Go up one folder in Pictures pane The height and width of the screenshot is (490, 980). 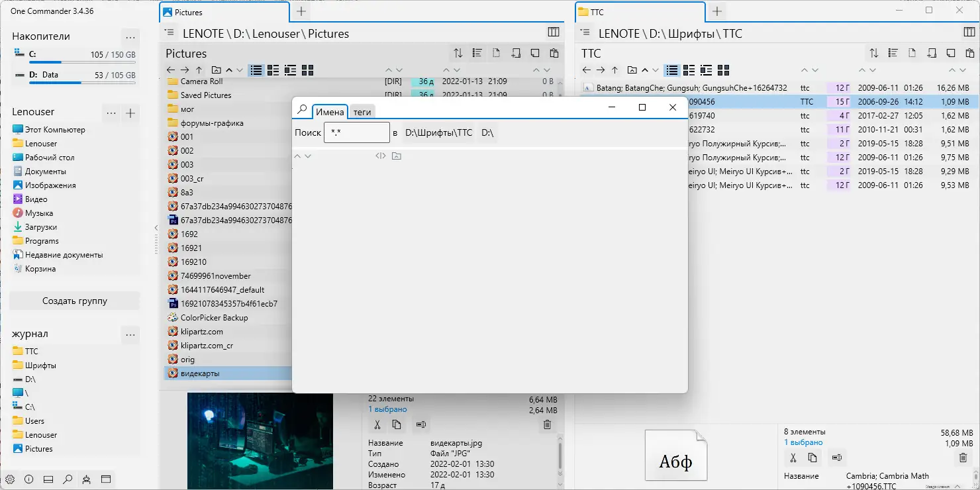point(199,70)
